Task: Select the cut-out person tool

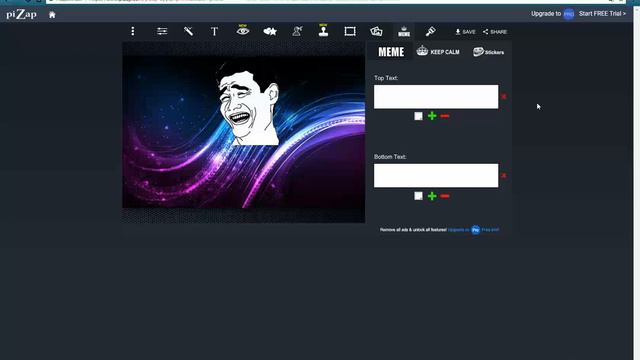Action: tap(297, 31)
